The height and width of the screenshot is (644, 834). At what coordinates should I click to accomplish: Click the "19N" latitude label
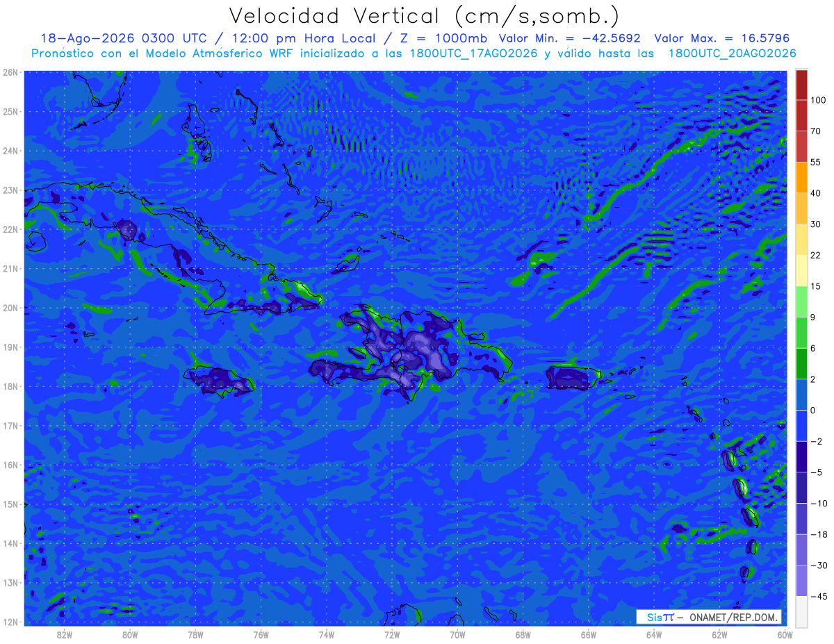pos(10,347)
